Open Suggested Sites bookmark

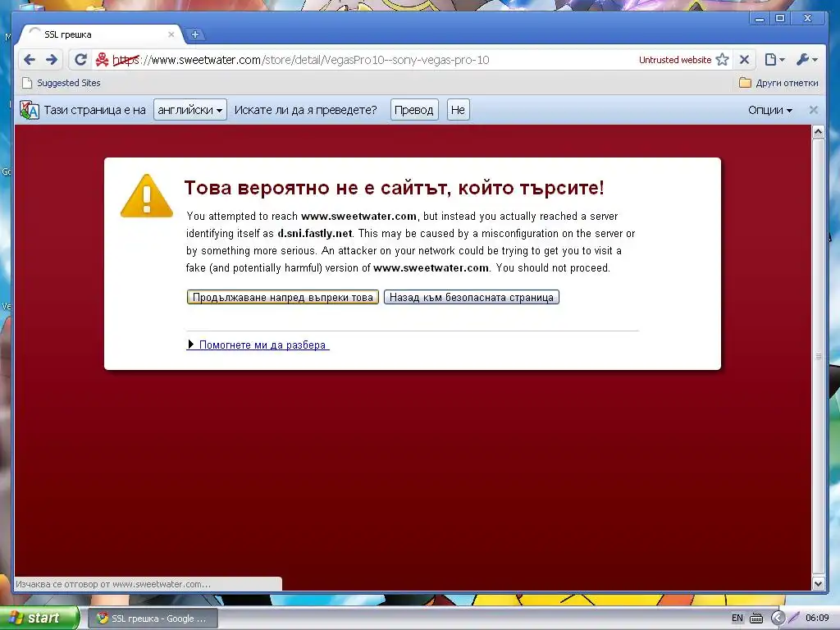[x=61, y=83]
